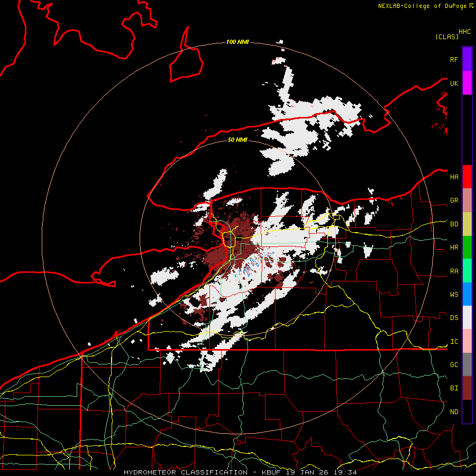
Task: Click the HR legend label
Action: pos(454,248)
